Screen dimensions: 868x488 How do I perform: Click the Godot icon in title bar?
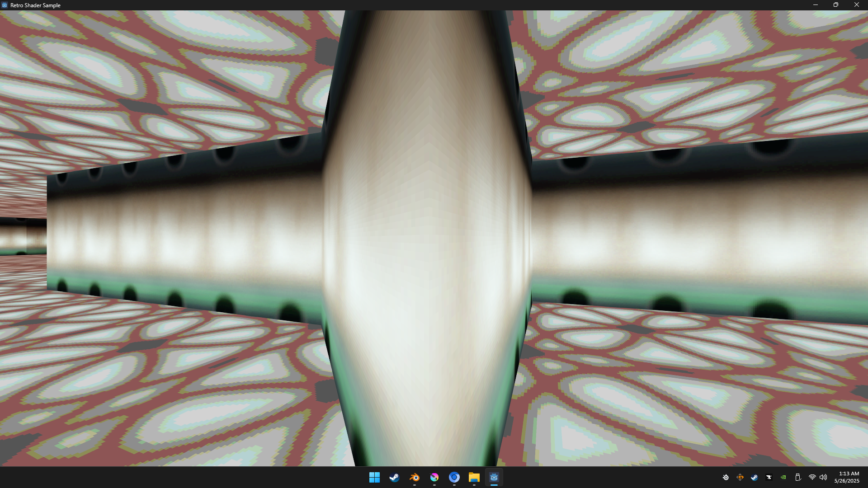(x=5, y=5)
